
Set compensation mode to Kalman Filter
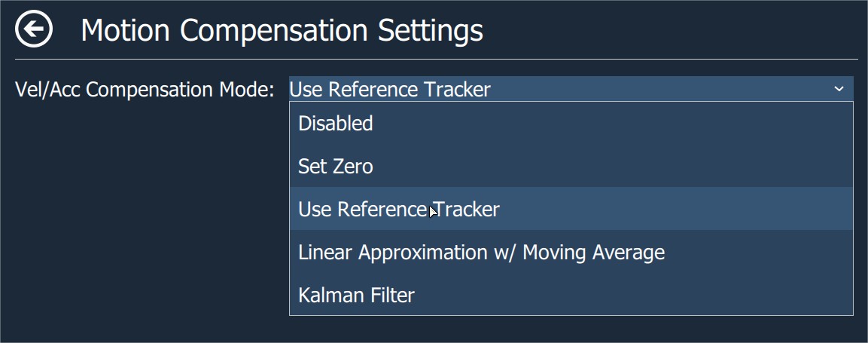tap(356, 295)
